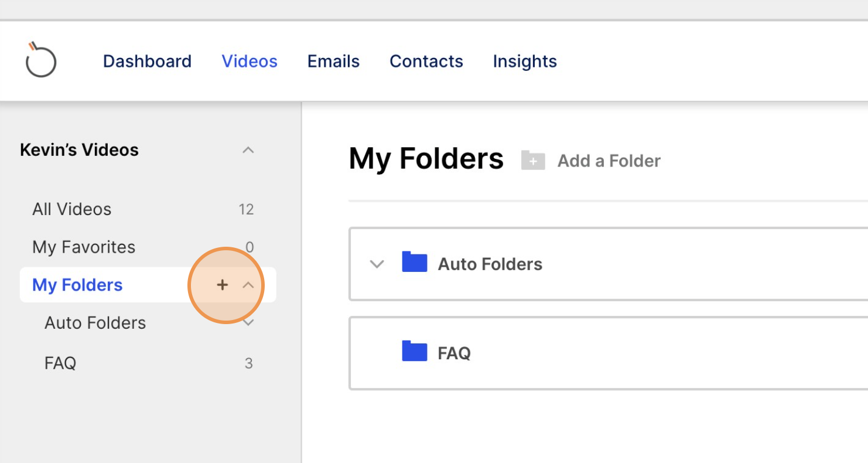Image resolution: width=868 pixels, height=463 pixels.
Task: Click the All Videos count 12
Action: pos(247,209)
